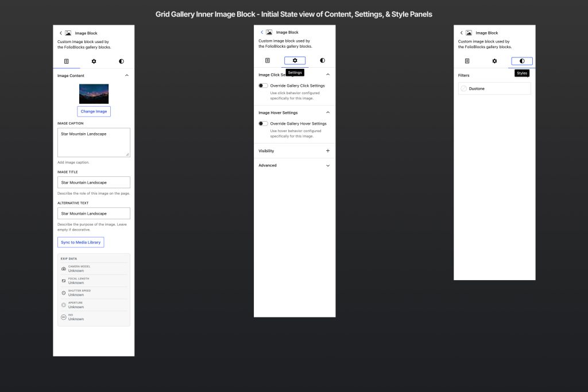Toggle Override Gallery Hover Settings switch
588x392 pixels.
coord(263,123)
